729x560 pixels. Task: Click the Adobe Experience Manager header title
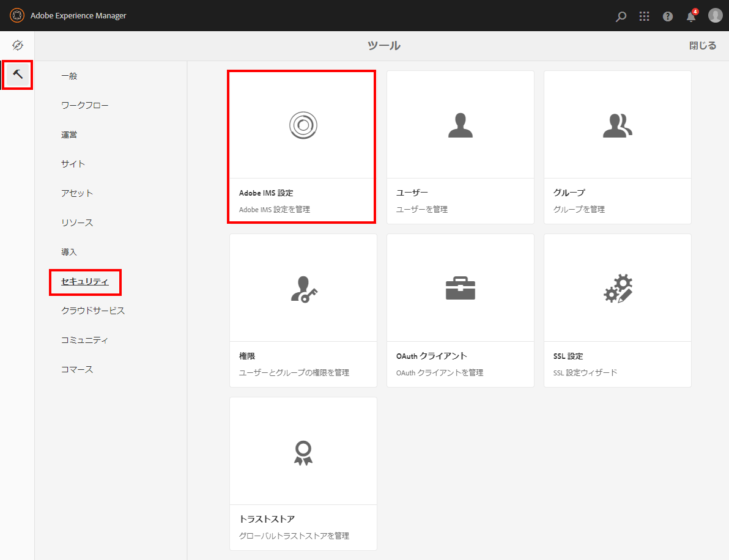78,15
